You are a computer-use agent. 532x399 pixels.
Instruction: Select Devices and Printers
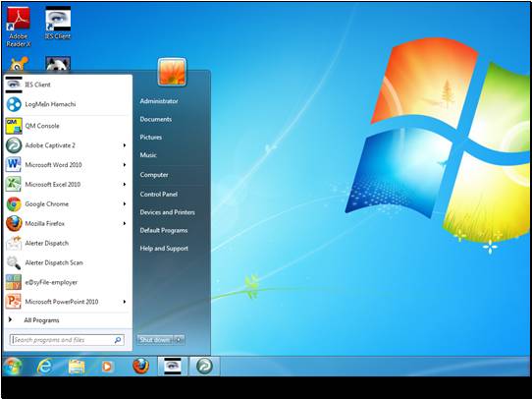point(167,212)
